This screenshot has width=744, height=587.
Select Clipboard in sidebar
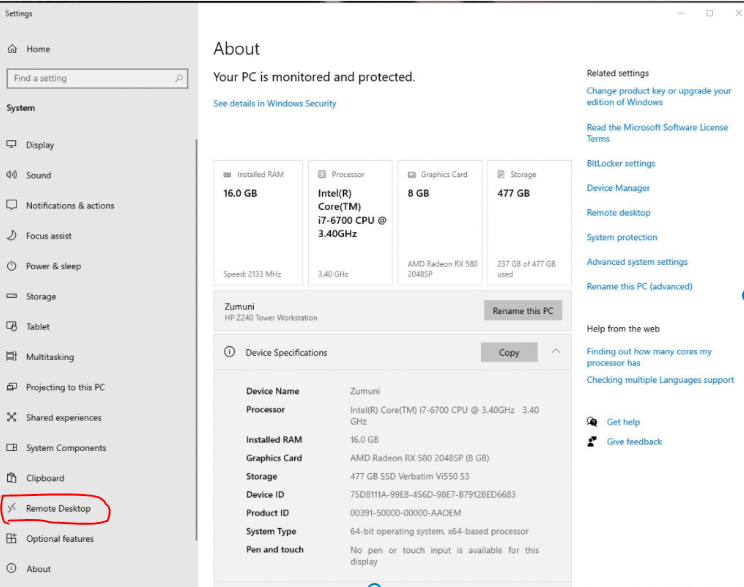45,478
